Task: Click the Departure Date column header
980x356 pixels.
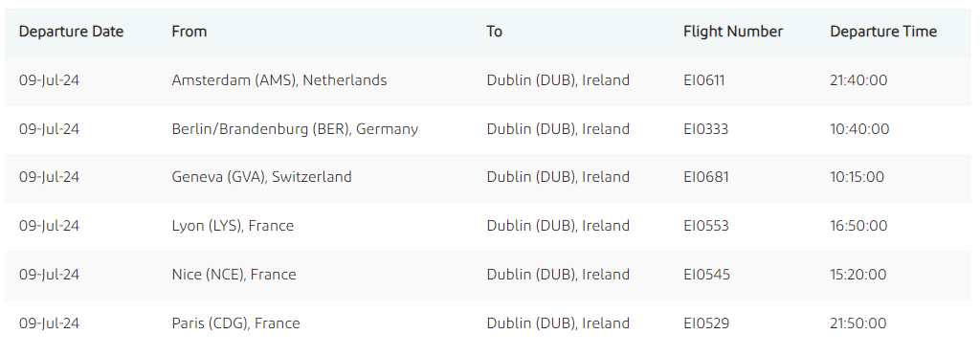Action: coord(71,32)
